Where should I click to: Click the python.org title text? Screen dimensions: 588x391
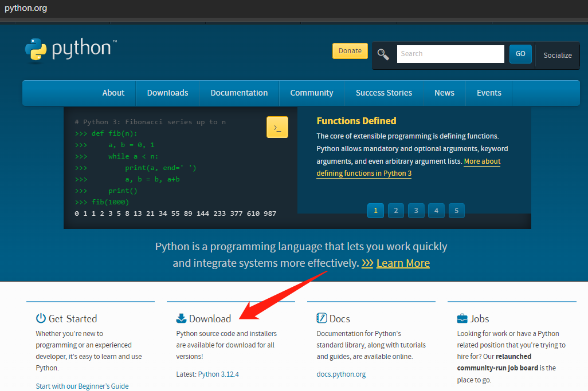tap(26, 8)
